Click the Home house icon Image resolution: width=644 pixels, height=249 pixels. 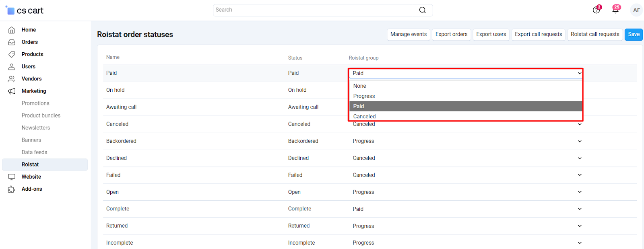pos(12,30)
